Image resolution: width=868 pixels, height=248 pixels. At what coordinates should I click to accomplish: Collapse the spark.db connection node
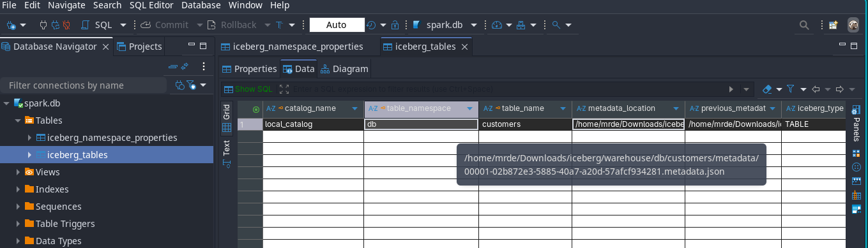pyautogui.click(x=7, y=103)
